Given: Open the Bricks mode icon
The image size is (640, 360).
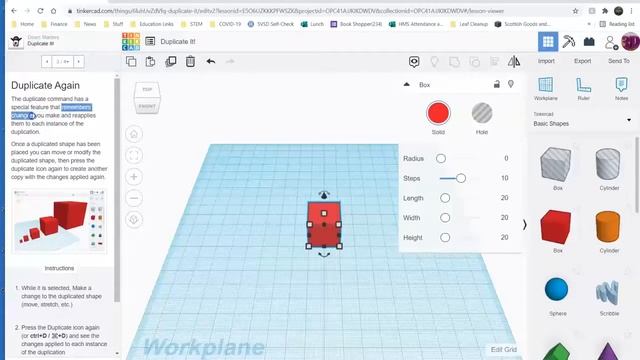Looking at the screenshot, I should click(x=589, y=42).
